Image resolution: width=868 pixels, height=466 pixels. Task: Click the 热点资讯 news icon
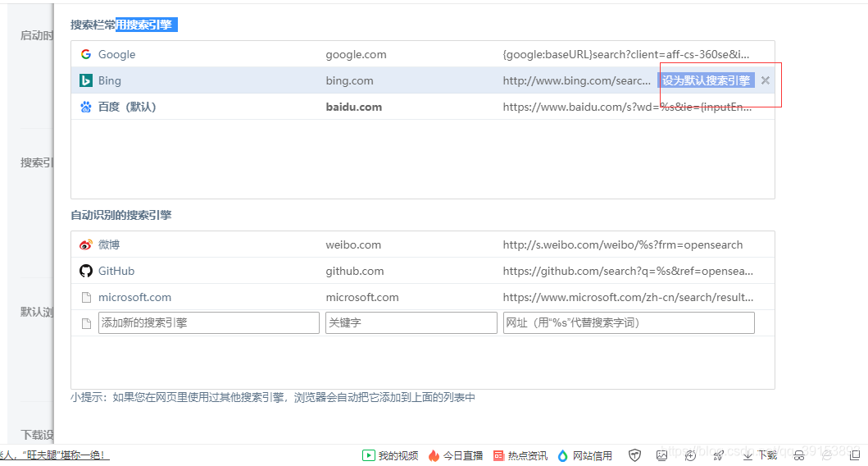point(498,455)
